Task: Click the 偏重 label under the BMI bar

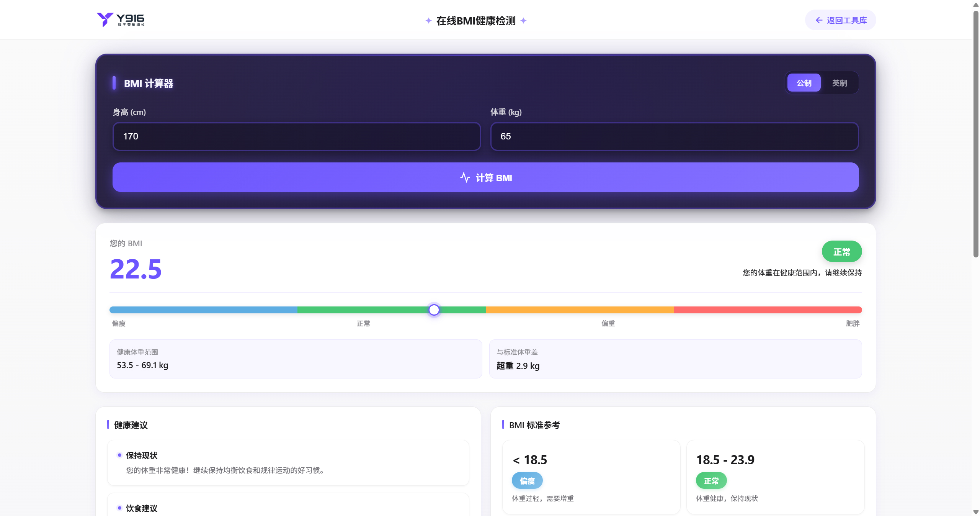Action: pyautogui.click(x=608, y=323)
